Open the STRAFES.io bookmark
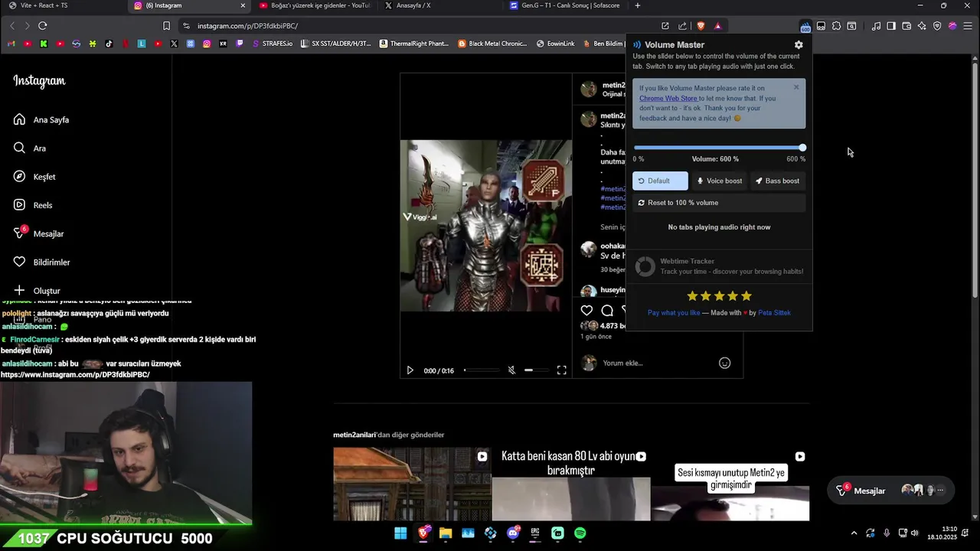This screenshot has width=980, height=551. [x=273, y=44]
